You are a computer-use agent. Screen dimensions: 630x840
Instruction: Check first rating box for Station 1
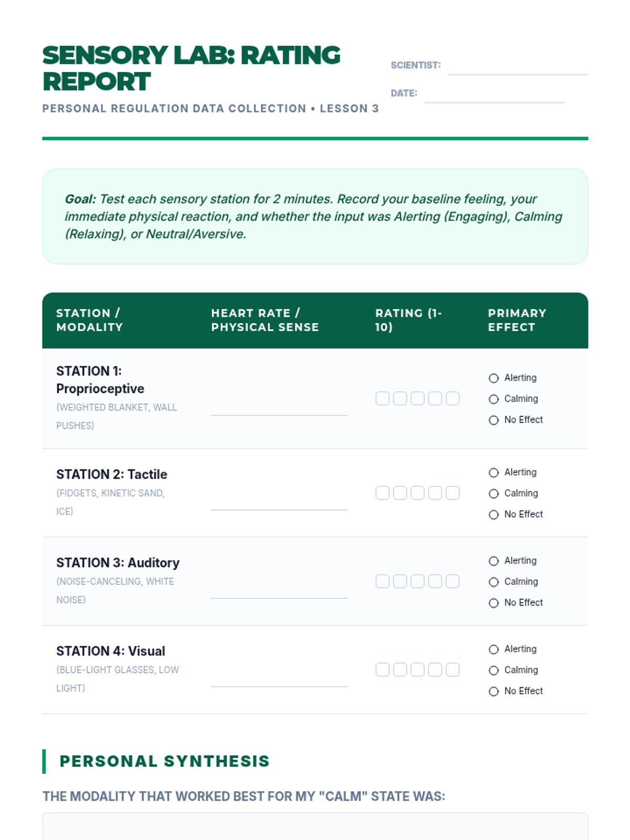(383, 398)
